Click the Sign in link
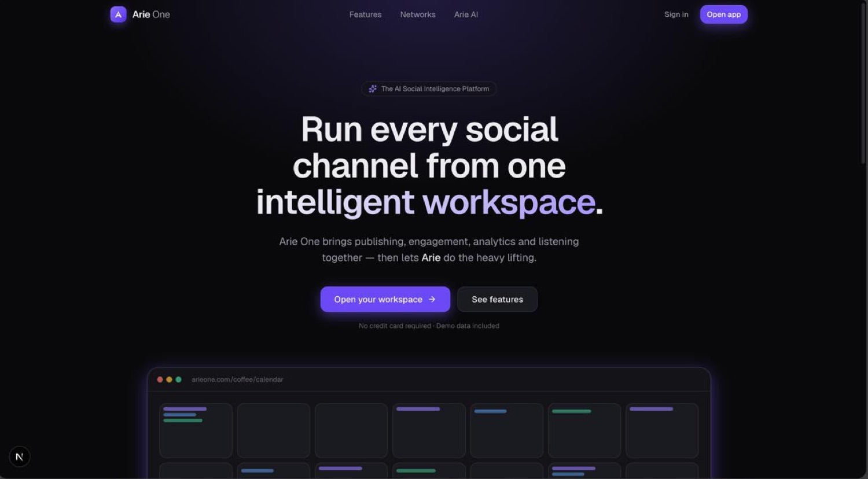868x479 pixels. (676, 14)
